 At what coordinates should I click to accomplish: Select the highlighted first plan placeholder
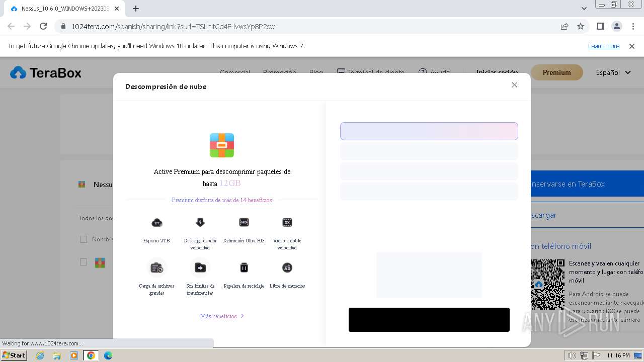(429, 131)
